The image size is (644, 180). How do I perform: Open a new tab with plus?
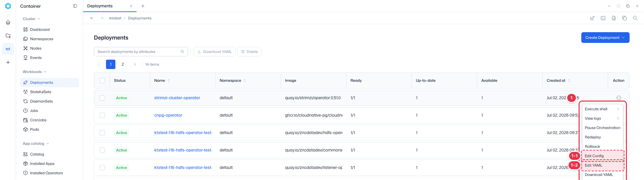pos(143,6)
